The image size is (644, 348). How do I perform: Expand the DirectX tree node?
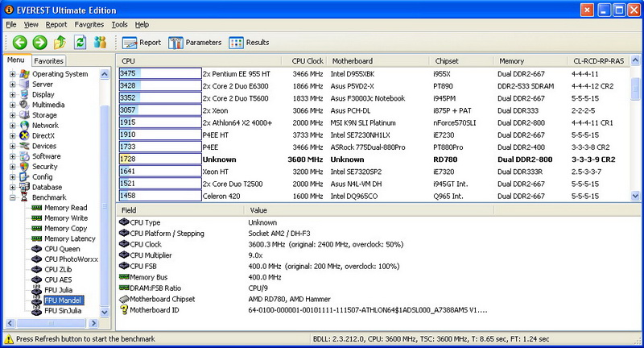tap(12, 135)
